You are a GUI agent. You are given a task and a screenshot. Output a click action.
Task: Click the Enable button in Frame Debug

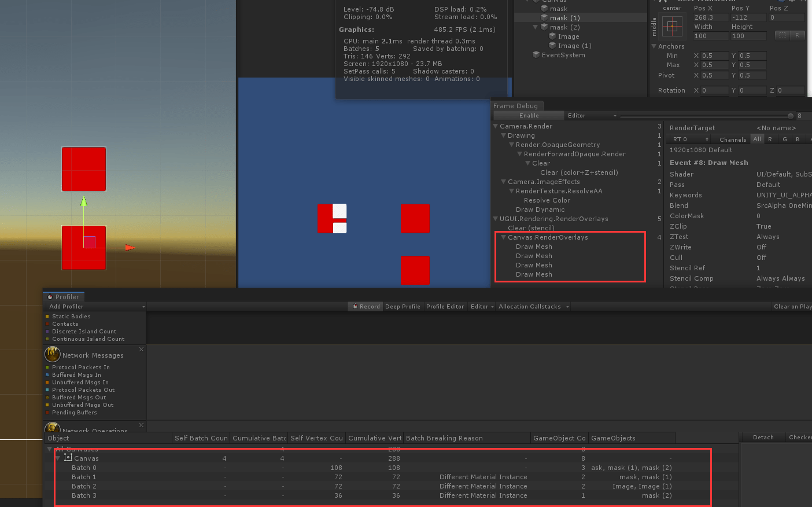click(529, 116)
